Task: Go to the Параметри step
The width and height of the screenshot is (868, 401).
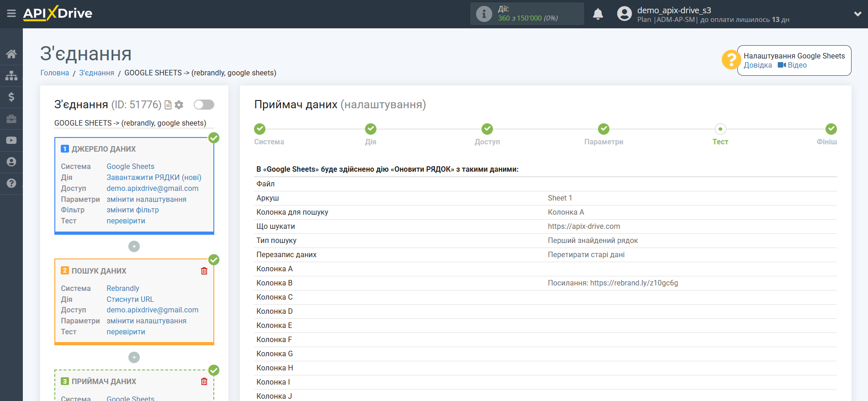Action: coord(604,129)
